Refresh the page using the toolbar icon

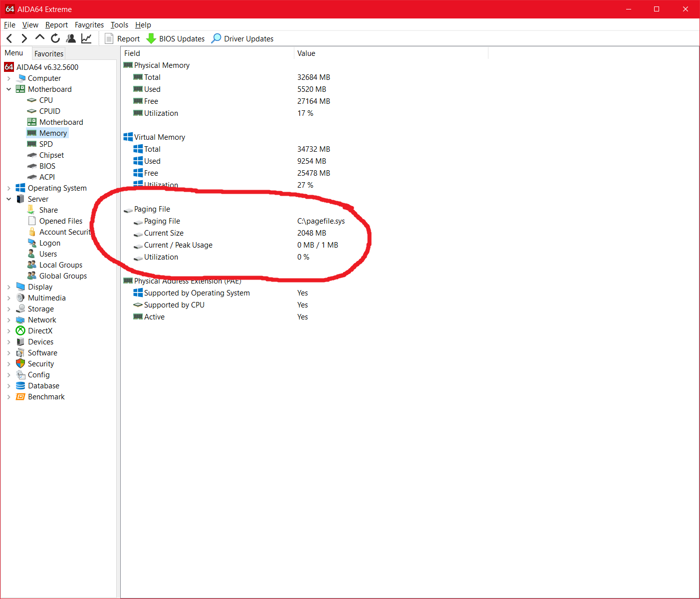pyautogui.click(x=55, y=38)
